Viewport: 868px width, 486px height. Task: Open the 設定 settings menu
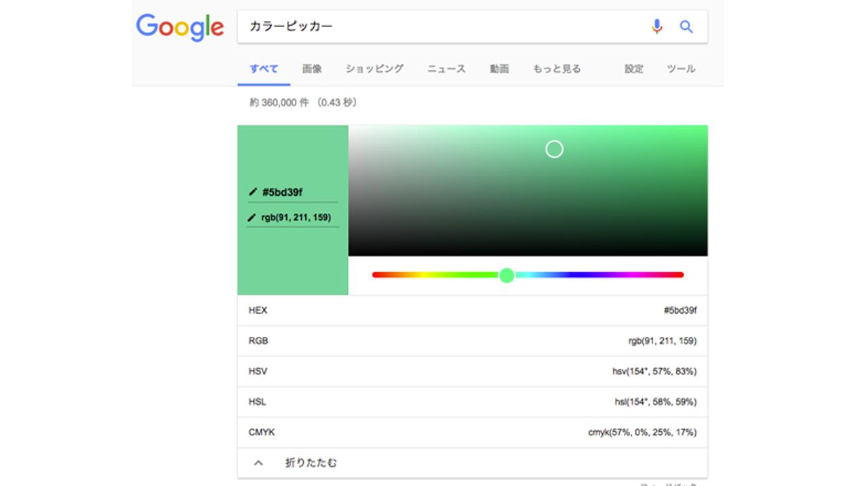(x=633, y=68)
